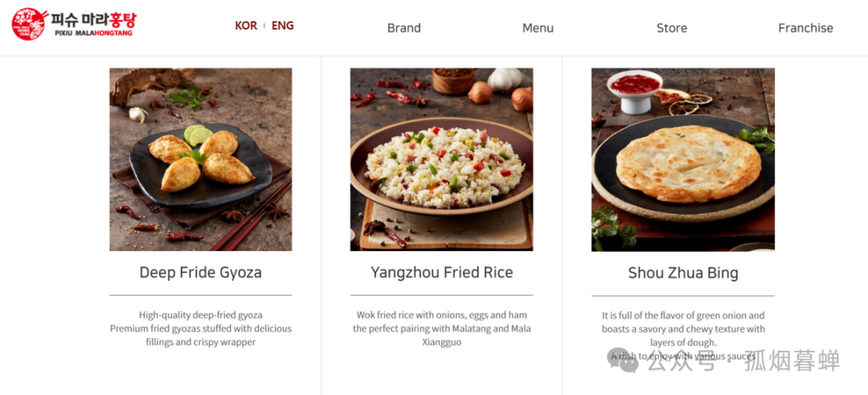Image resolution: width=868 pixels, height=395 pixels.
Task: Click the Yangzhou Fried Rice title
Action: [x=442, y=273]
